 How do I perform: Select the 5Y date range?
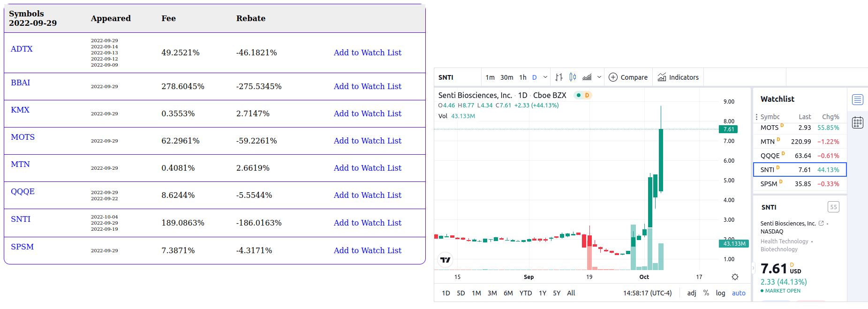coord(557,293)
